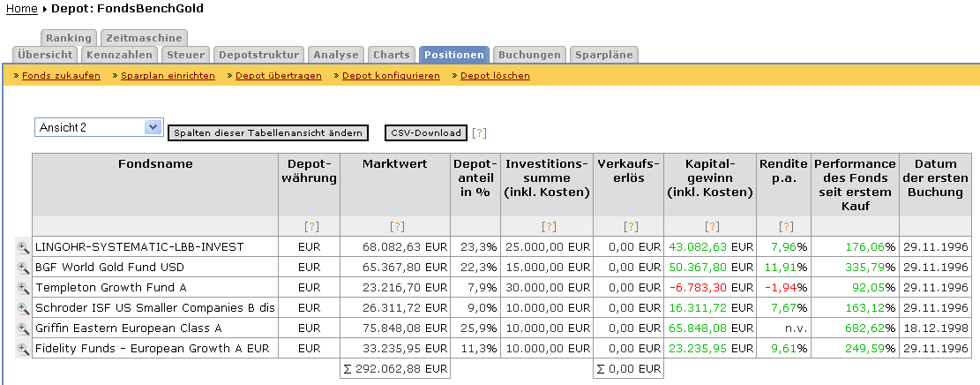The height and width of the screenshot is (385, 980).
Task: Click the total sum 292.062,88 EUR
Action: (395, 369)
